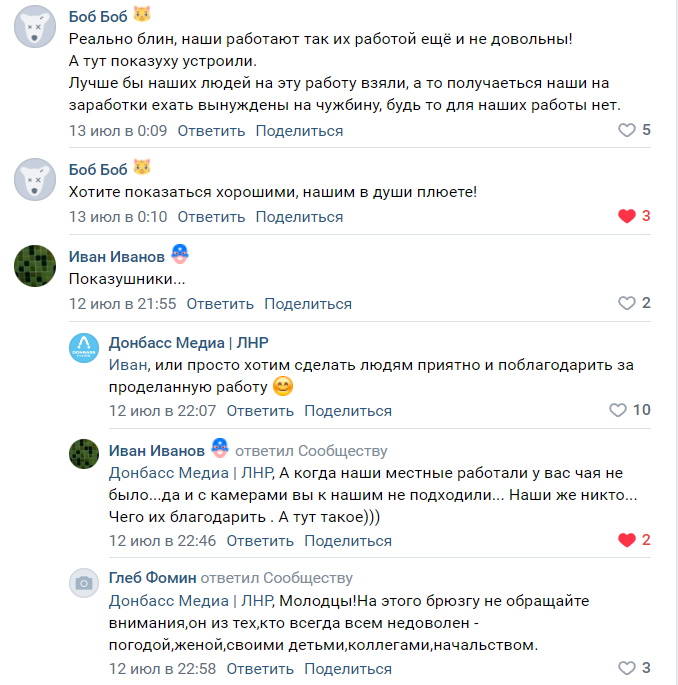
Task: Like Иван Иванов's "Показушники" comment
Action: tap(627, 303)
